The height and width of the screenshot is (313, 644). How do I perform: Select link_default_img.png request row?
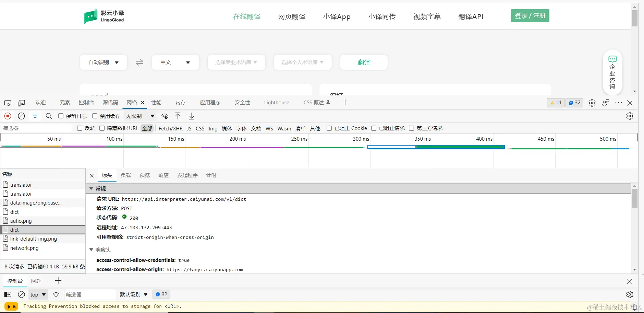43,239
